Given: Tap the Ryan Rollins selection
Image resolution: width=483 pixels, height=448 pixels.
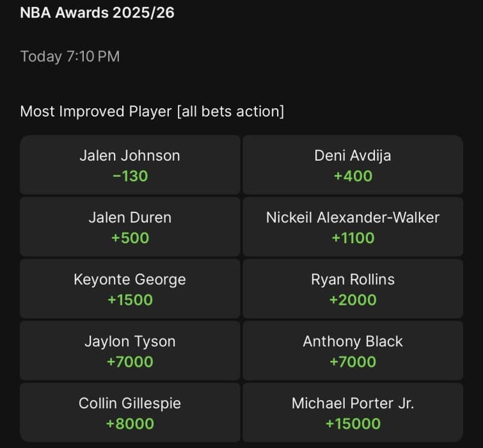Looking at the screenshot, I should pyautogui.click(x=352, y=289).
